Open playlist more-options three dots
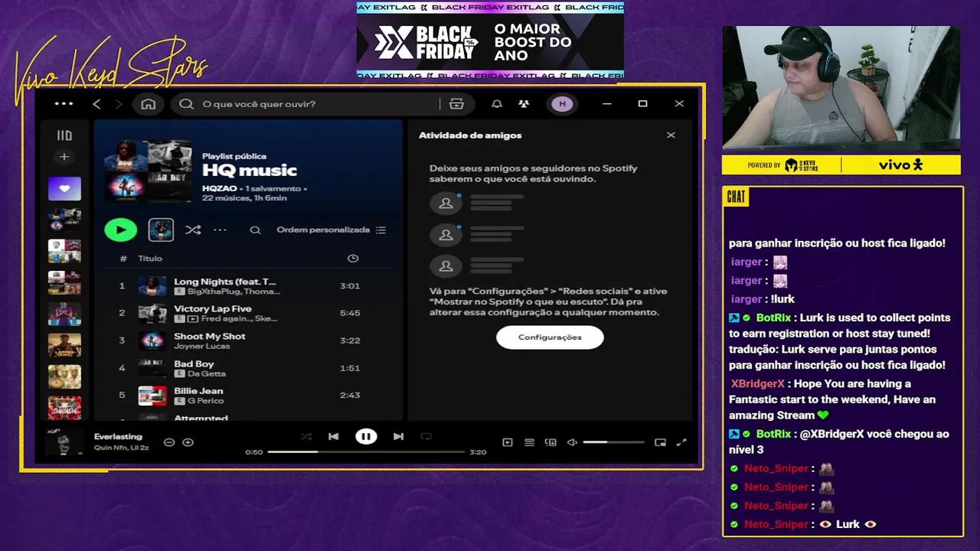The width and height of the screenshot is (980, 551). coord(220,230)
